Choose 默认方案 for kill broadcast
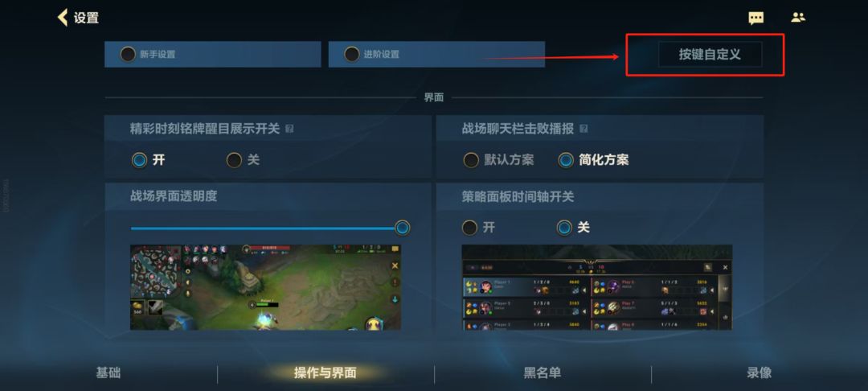The width and height of the screenshot is (868, 391). pos(470,160)
